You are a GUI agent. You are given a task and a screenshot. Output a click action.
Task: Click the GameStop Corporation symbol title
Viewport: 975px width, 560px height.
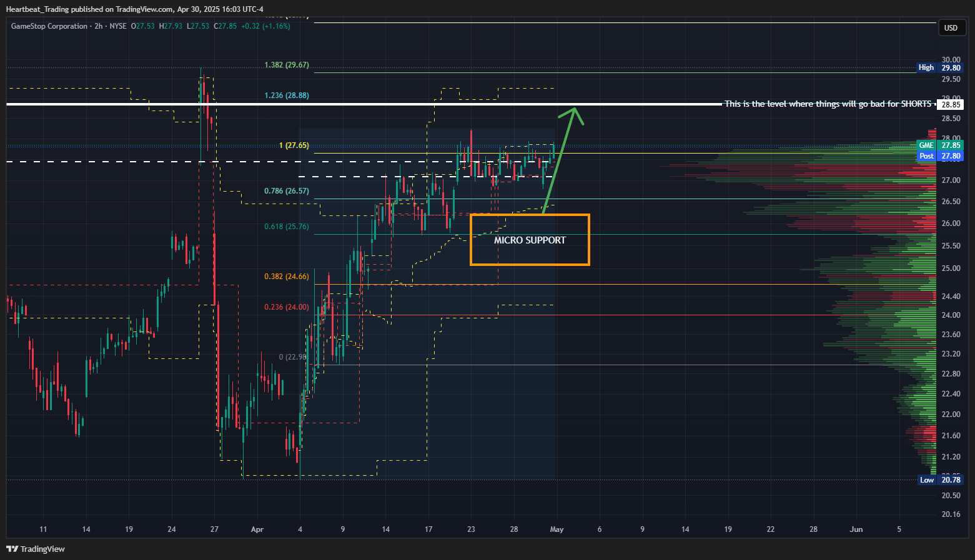pyautogui.click(x=49, y=26)
